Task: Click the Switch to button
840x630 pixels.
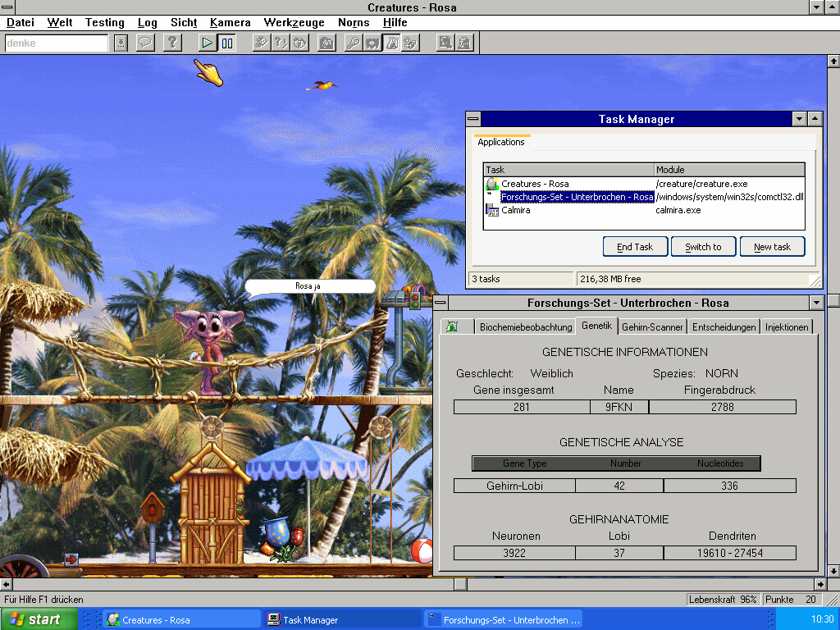Action: click(703, 247)
